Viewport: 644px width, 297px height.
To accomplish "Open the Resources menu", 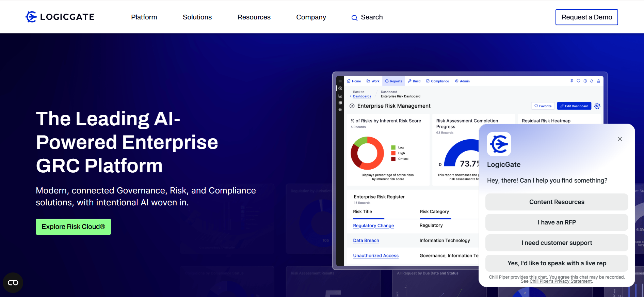I will tap(254, 17).
